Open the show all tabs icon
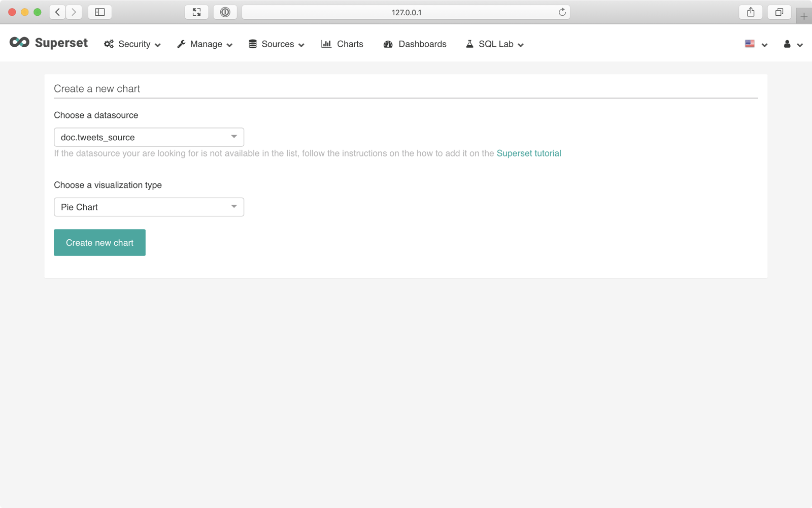The image size is (812, 508). tap(779, 12)
